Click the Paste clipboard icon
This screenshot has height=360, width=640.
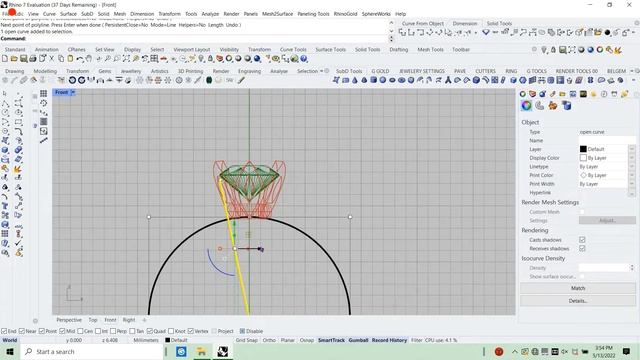[70, 59]
